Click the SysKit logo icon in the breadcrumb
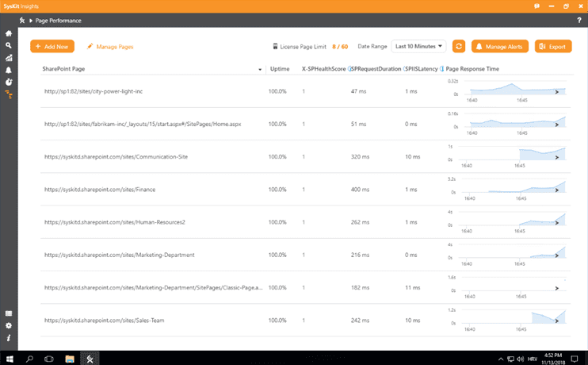Image resolution: width=588 pixels, height=365 pixels. point(22,21)
